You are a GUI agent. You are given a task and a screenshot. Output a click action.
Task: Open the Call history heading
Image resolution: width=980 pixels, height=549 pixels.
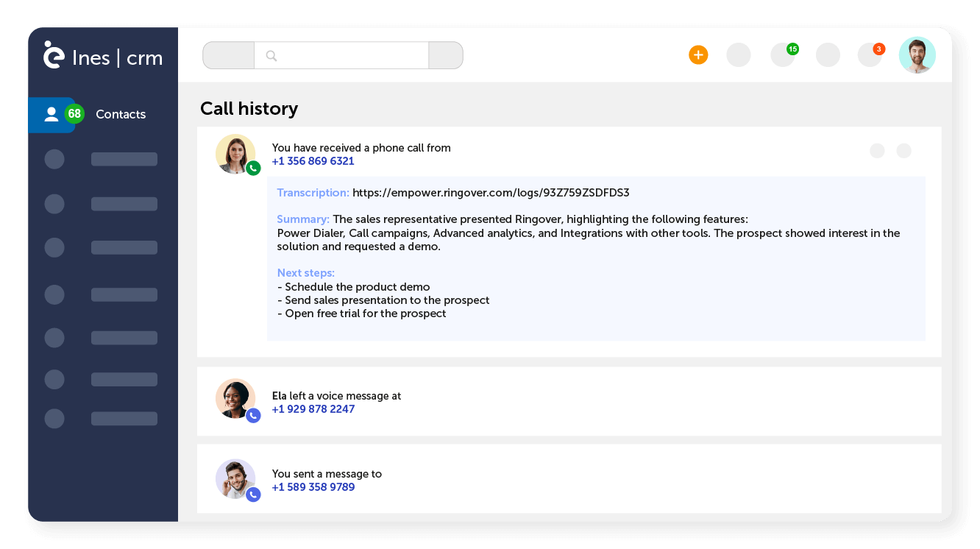coord(249,108)
